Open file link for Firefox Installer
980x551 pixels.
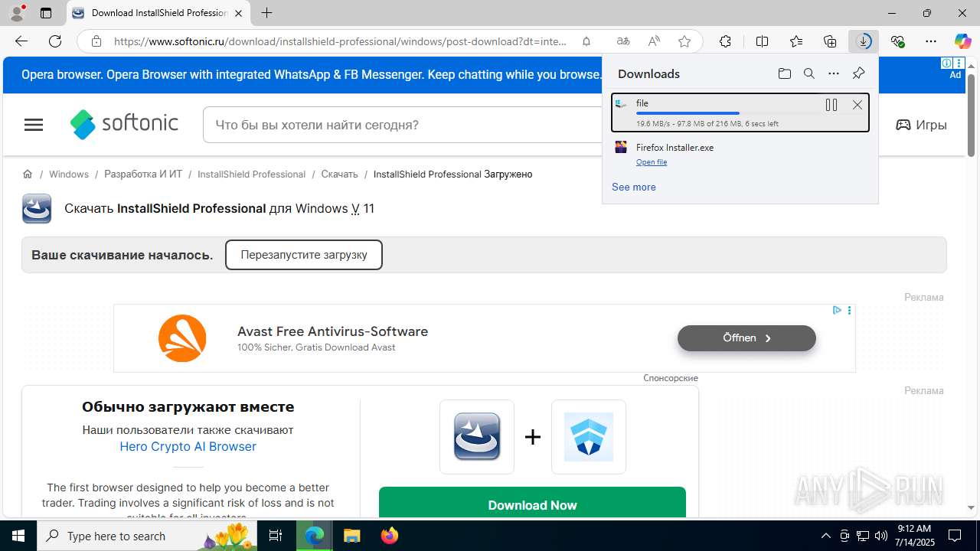click(652, 162)
